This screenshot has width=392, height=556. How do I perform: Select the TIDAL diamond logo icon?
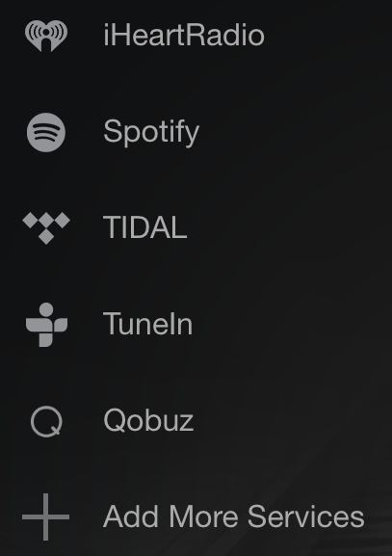[x=46, y=228]
